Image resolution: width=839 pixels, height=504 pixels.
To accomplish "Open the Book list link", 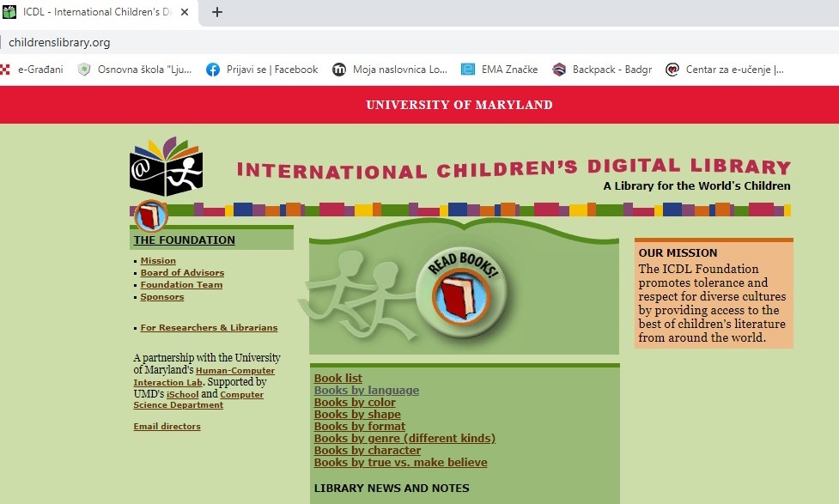I will point(338,379).
